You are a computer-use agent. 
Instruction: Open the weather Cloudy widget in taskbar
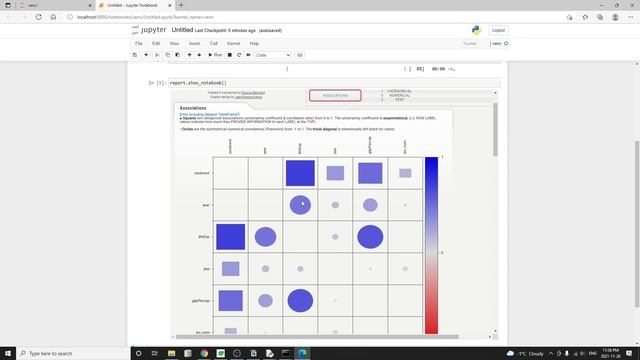pos(525,353)
